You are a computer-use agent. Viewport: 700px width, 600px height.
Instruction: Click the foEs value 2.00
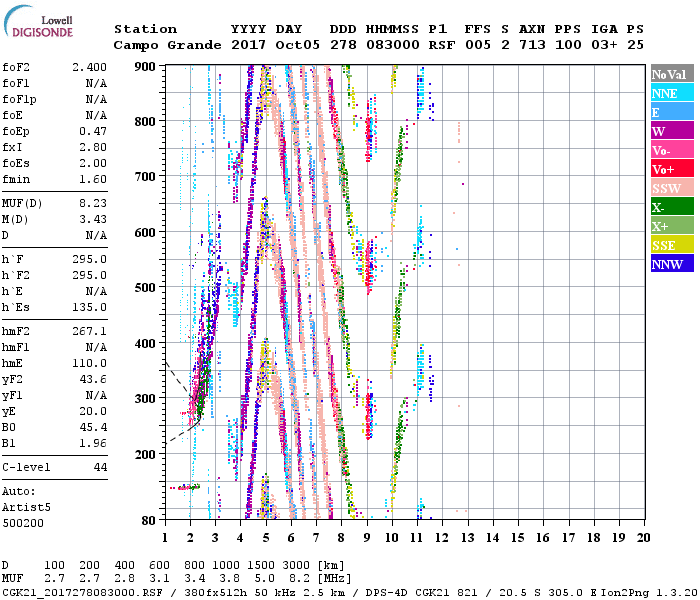click(x=93, y=163)
